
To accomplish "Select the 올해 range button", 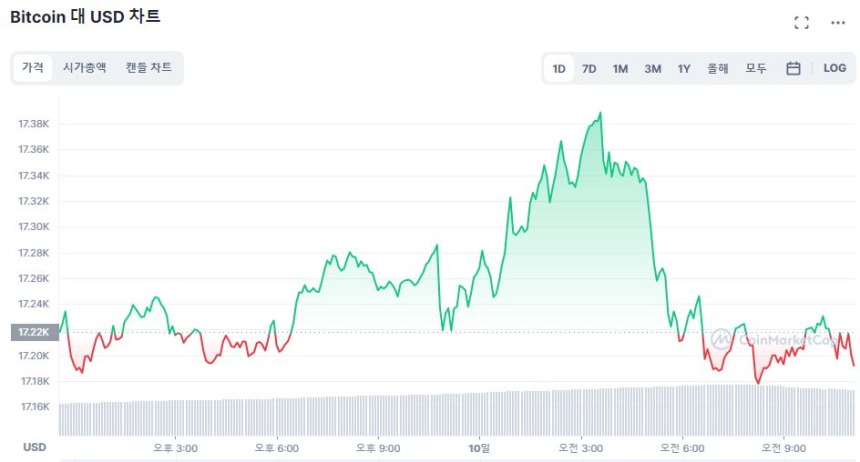I will [x=718, y=68].
